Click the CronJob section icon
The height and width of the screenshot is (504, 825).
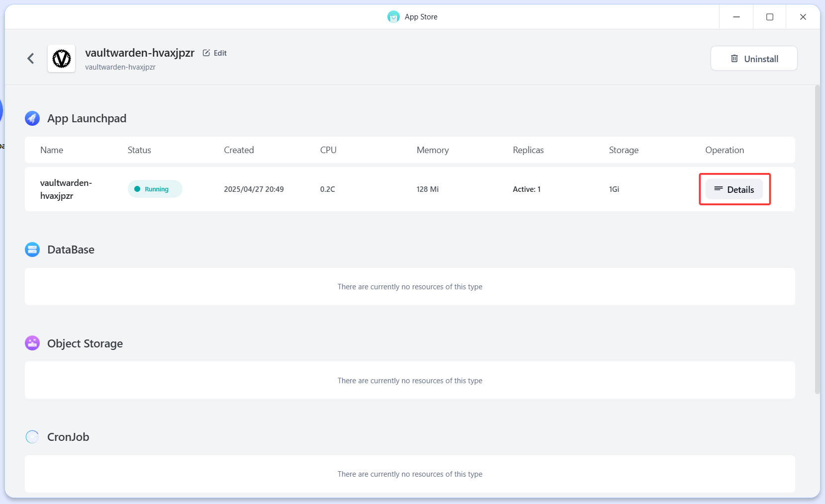(x=32, y=437)
